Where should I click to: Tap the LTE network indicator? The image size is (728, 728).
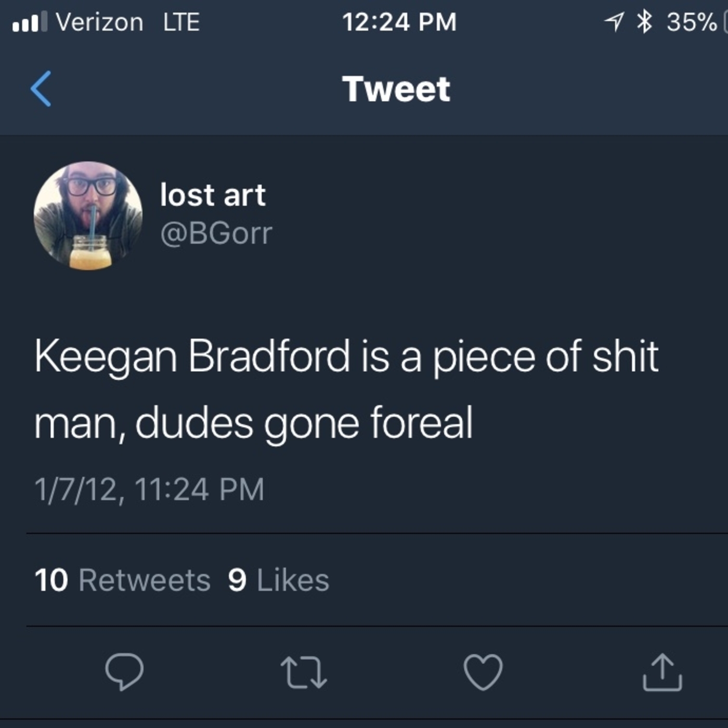(181, 22)
